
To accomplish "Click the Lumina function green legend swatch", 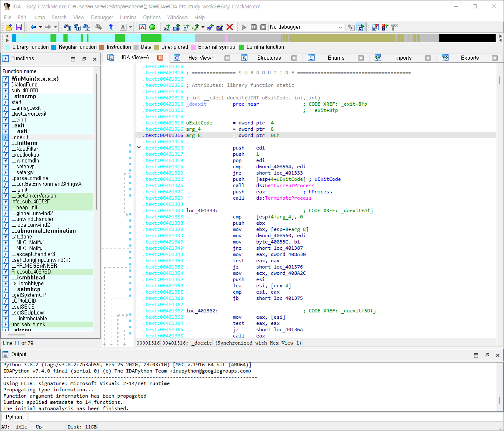I will pyautogui.click(x=242, y=47).
